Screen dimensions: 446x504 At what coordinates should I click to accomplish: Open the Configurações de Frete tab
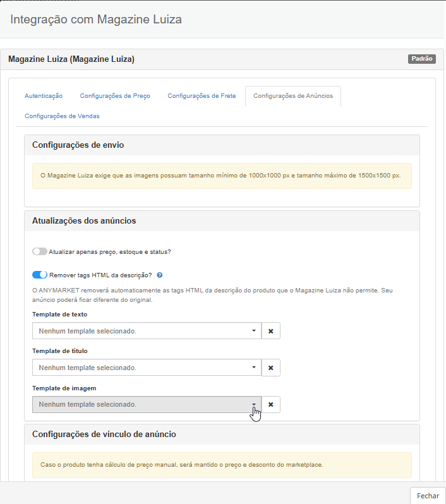[202, 96]
